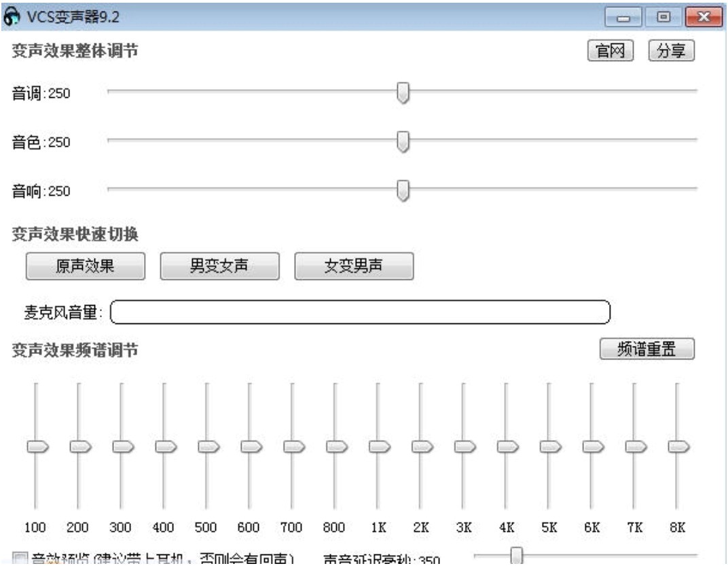
Task: Open the 官网 official website button
Action: click(610, 50)
